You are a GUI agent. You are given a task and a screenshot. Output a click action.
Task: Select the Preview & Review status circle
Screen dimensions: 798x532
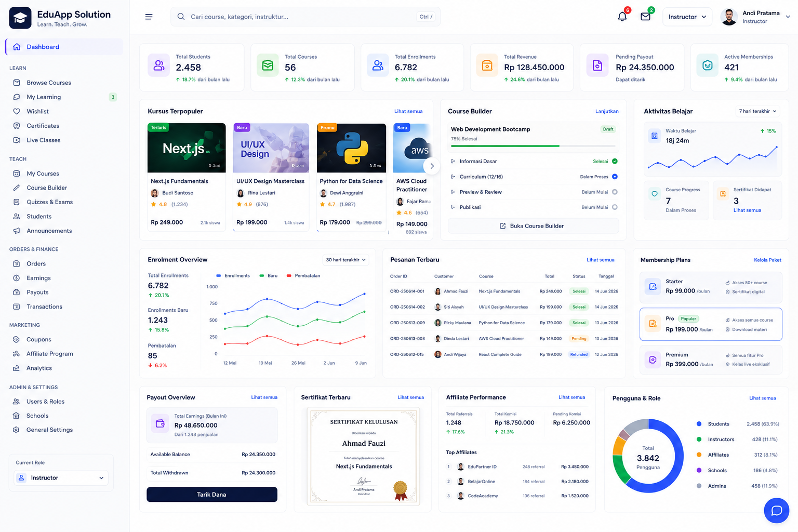pos(615,192)
